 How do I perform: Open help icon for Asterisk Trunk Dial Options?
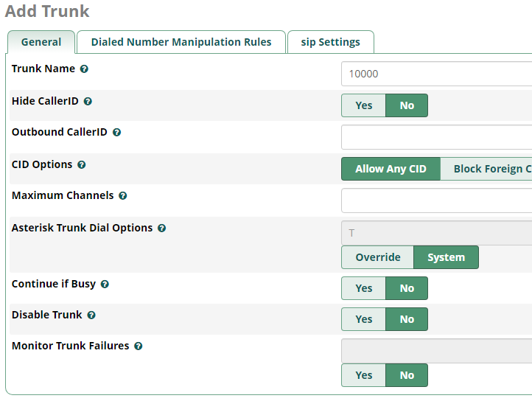162,229
